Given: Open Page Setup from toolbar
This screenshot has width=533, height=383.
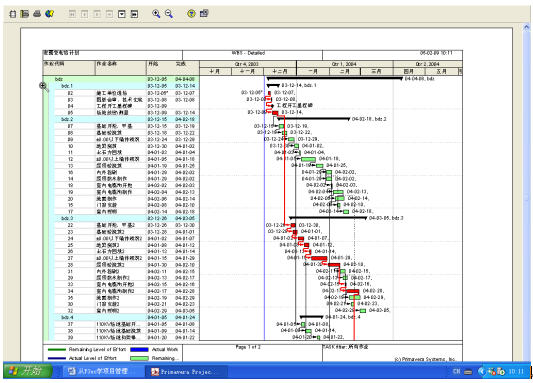Looking at the screenshot, I should [x=12, y=14].
